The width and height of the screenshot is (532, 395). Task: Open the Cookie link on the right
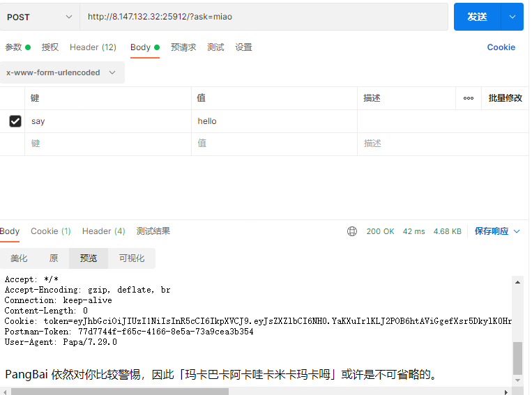point(501,47)
